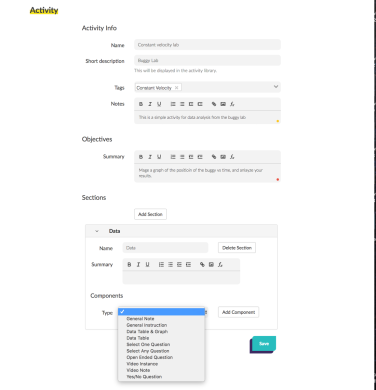Choose Select One Question component type
This screenshot has width=376, height=390.
click(161, 344)
